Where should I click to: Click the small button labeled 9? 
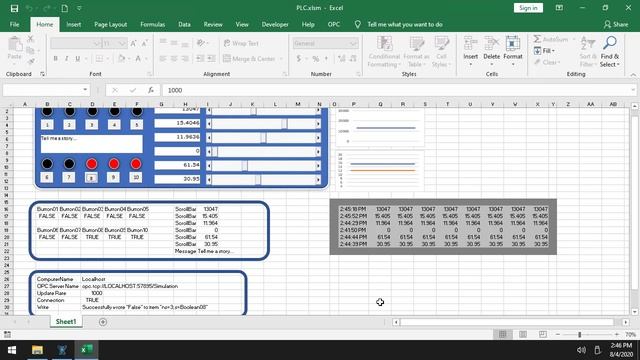pyautogui.click(x=113, y=177)
